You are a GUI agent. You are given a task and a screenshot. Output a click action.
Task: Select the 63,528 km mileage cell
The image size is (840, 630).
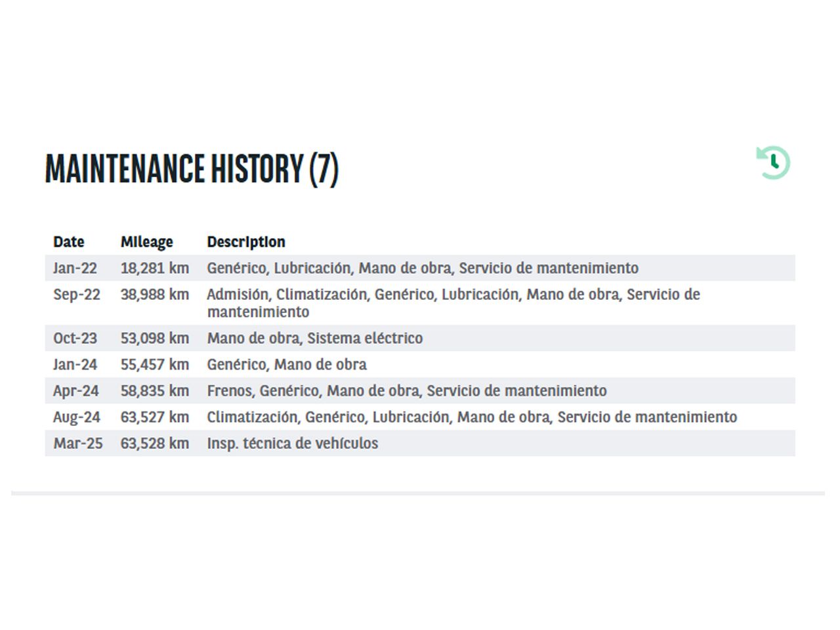pyautogui.click(x=155, y=443)
